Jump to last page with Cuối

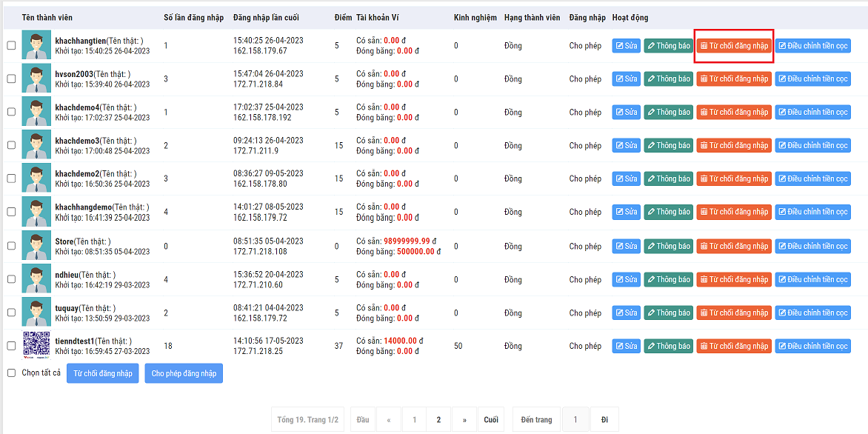coord(491,420)
